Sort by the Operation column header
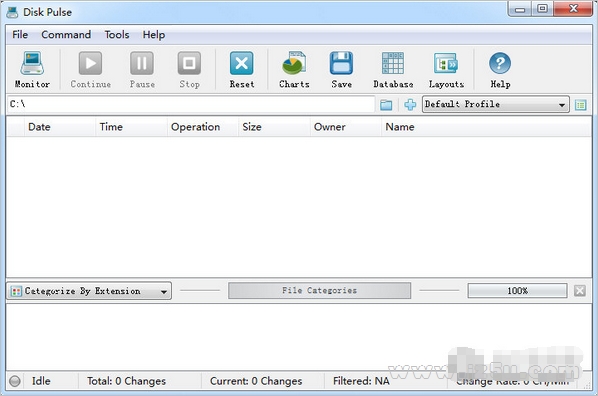Image resolution: width=598 pixels, height=396 pixels. [x=203, y=127]
